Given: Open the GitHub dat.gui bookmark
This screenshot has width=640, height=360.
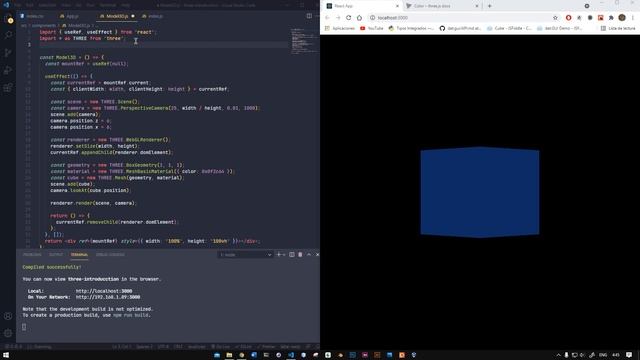Looking at the screenshot, I should click(460, 29).
